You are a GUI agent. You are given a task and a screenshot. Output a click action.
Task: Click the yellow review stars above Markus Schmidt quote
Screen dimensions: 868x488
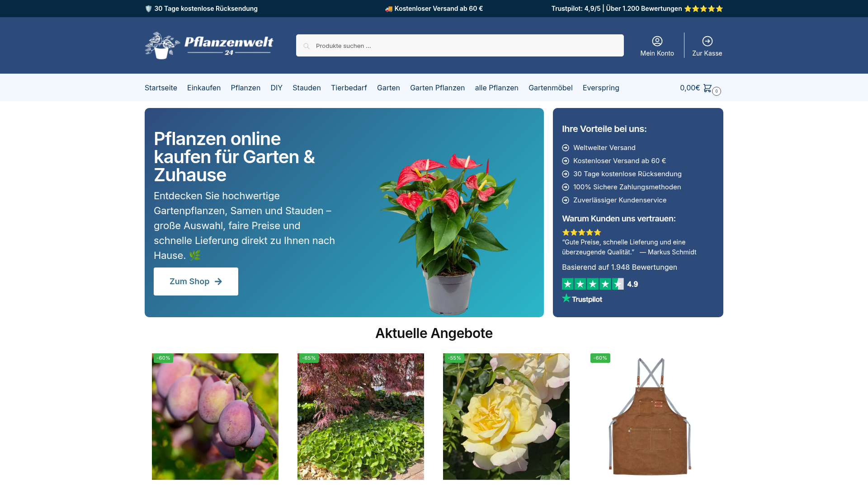[582, 232]
